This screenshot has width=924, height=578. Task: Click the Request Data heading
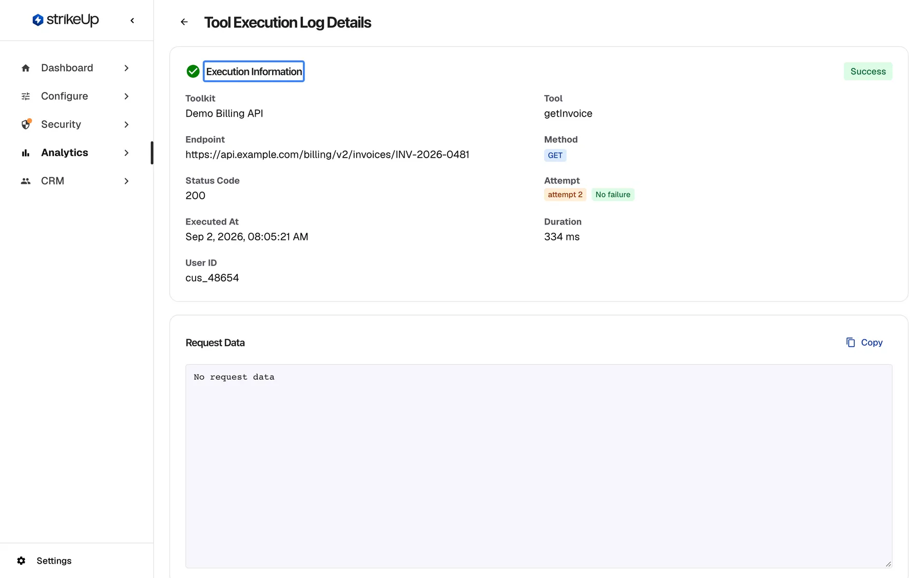(215, 343)
